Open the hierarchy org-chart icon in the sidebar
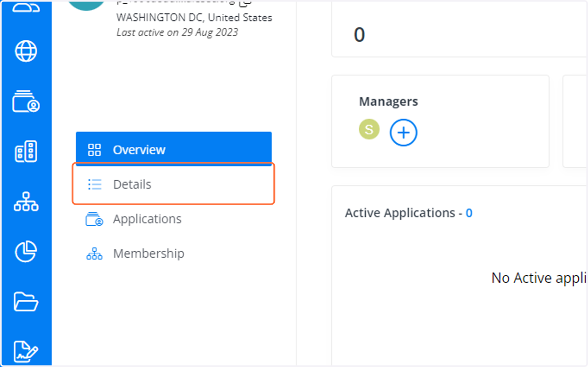Screen dimensions: 588x367 [26, 202]
